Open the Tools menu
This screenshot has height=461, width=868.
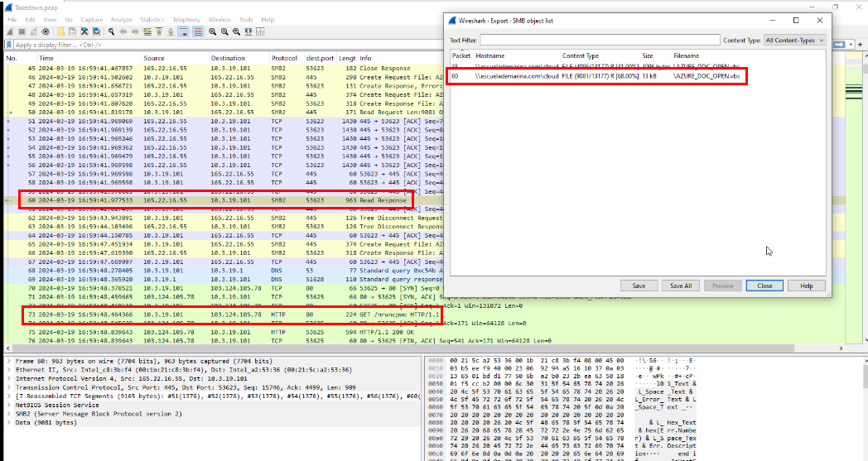tap(246, 19)
